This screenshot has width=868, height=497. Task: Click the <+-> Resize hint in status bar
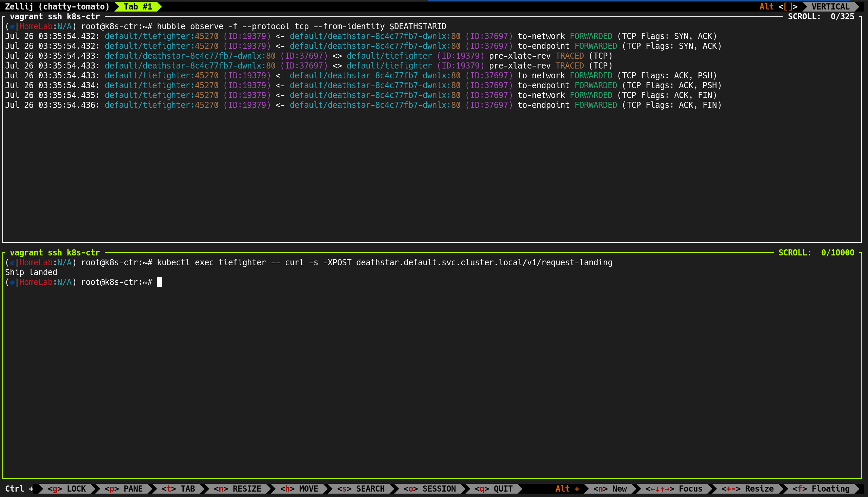click(x=748, y=489)
